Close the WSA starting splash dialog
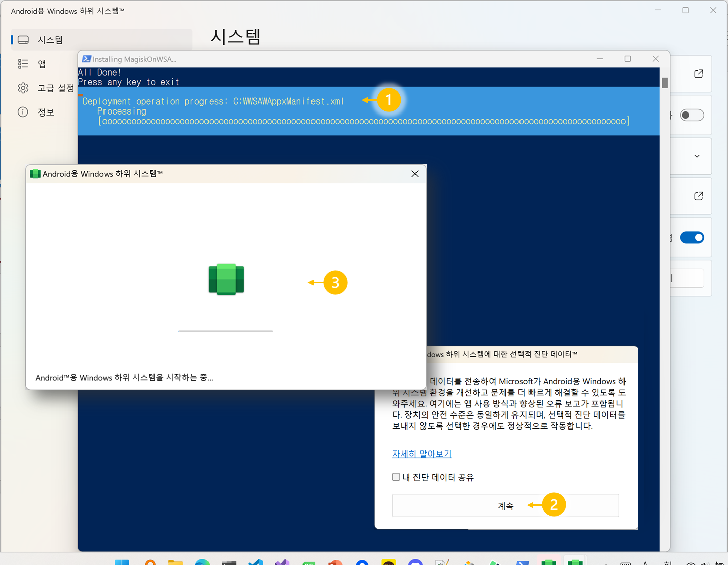Image resolution: width=728 pixels, height=565 pixels. [415, 174]
